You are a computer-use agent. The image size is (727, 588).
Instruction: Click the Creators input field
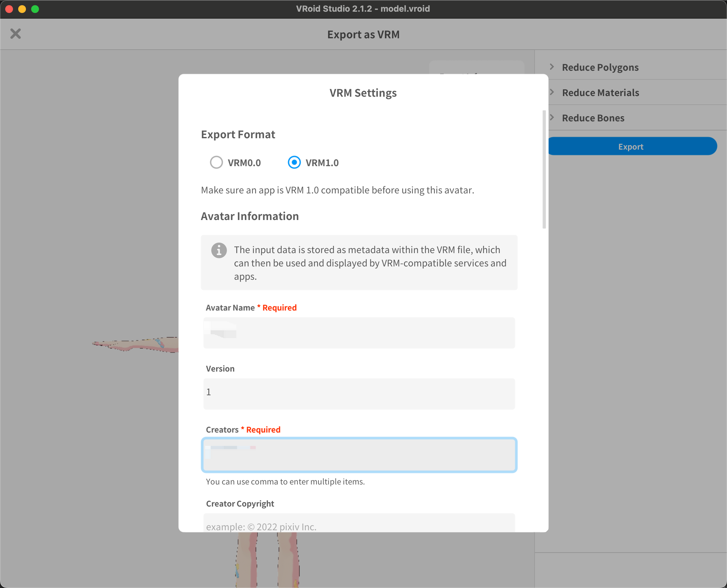coord(359,455)
